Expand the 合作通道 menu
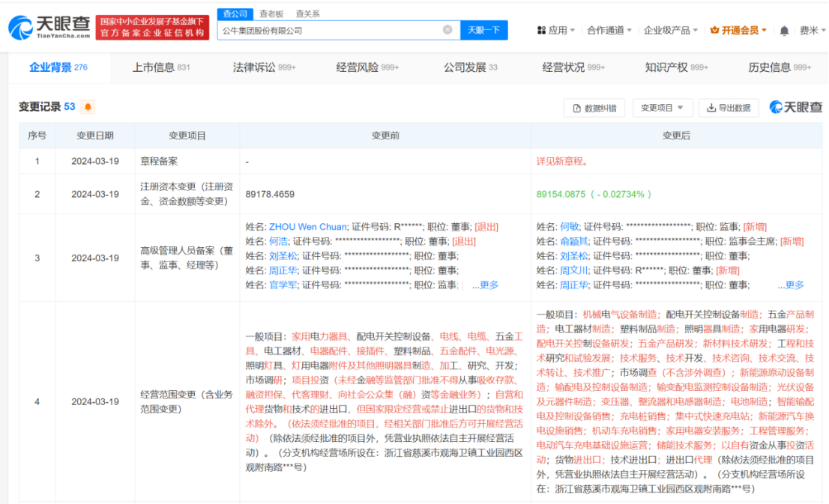The image size is (829, 504). (609, 31)
